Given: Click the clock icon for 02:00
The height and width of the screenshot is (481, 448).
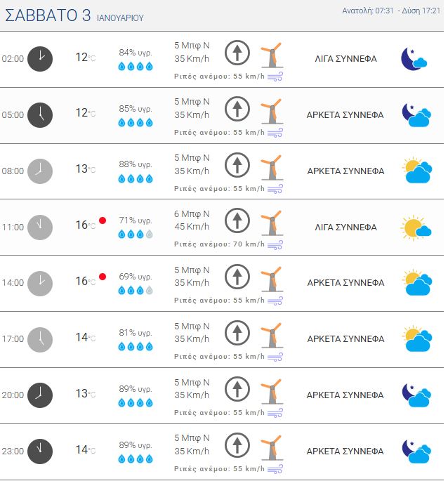Looking at the screenshot, I should (40, 59).
